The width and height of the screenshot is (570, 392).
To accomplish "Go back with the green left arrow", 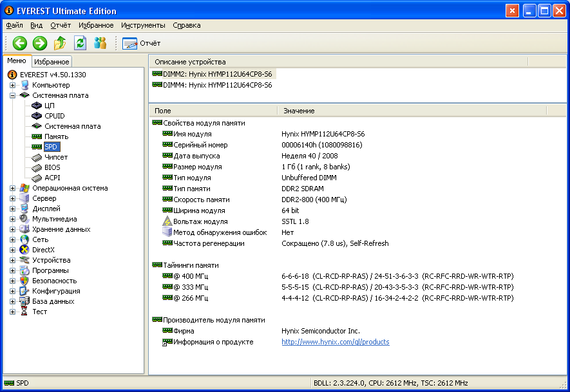I will click(19, 43).
